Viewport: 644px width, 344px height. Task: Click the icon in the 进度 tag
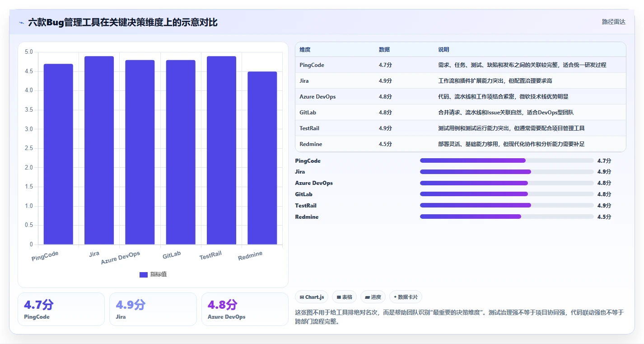[x=367, y=297]
